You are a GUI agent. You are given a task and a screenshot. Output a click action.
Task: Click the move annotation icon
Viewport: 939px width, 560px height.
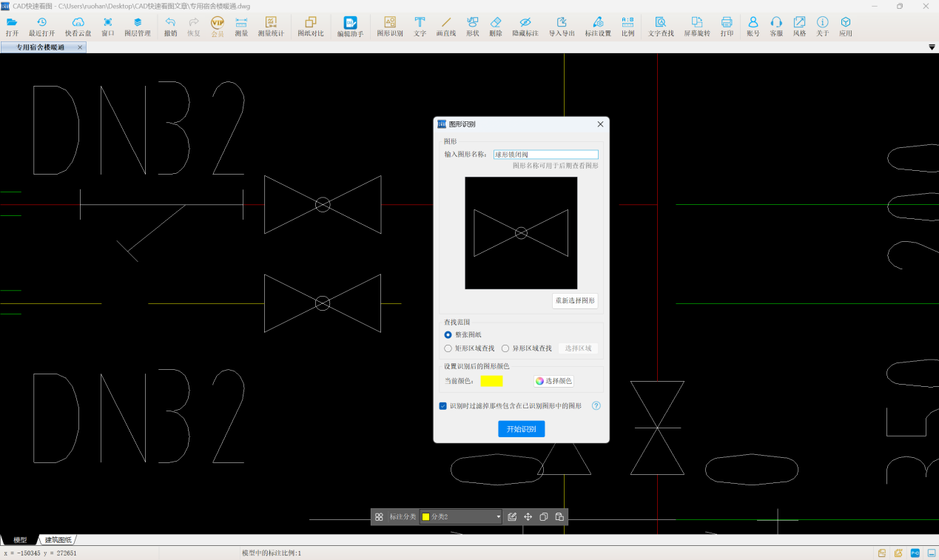pos(528,517)
